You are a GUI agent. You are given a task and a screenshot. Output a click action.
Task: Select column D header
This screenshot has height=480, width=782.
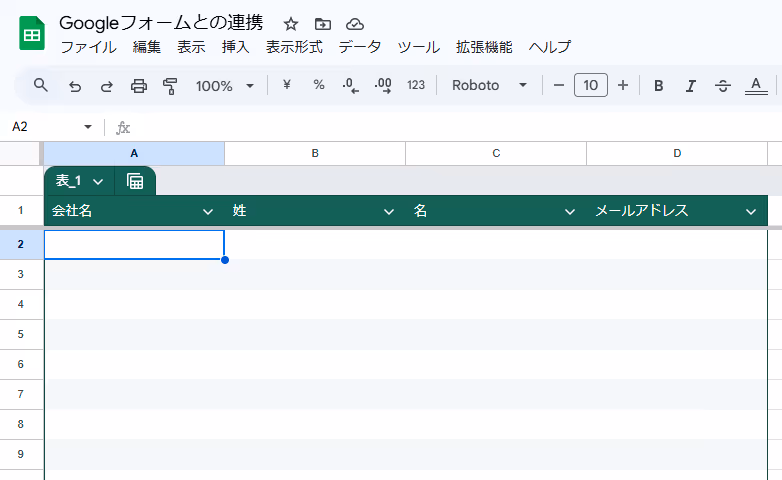(x=677, y=153)
